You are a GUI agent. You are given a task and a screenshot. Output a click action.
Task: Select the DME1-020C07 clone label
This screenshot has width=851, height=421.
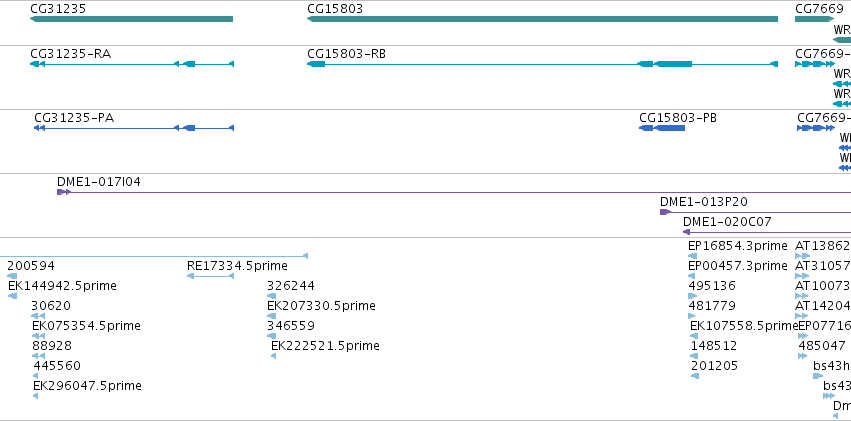click(x=727, y=222)
